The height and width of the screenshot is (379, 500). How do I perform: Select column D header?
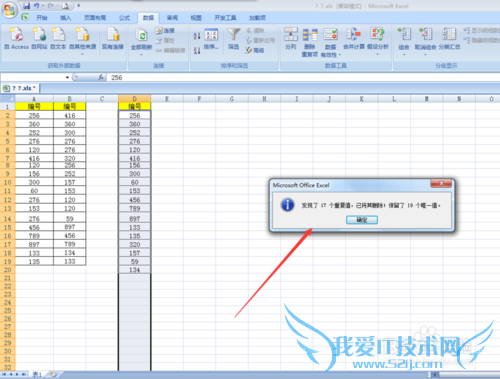coord(134,99)
